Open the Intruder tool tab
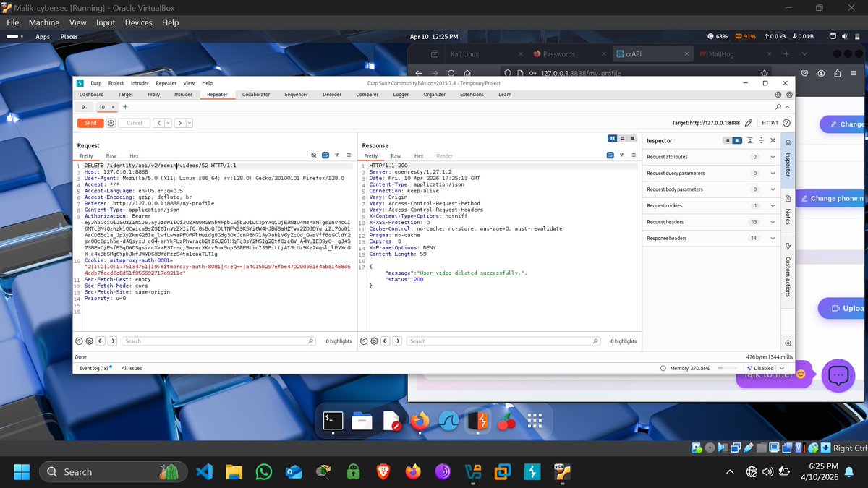 (184, 94)
